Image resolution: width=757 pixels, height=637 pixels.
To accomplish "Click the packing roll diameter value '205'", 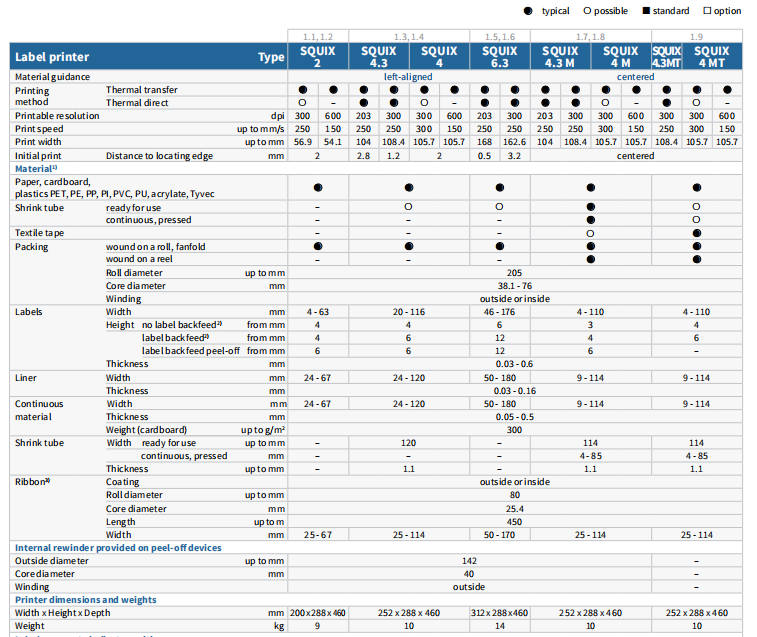I will pos(514,273).
